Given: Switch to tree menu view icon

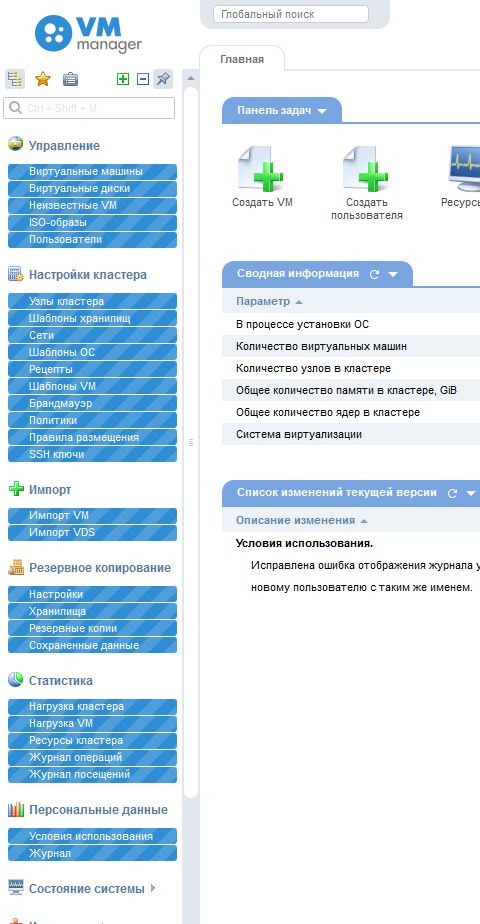Looking at the screenshot, I should coord(15,79).
